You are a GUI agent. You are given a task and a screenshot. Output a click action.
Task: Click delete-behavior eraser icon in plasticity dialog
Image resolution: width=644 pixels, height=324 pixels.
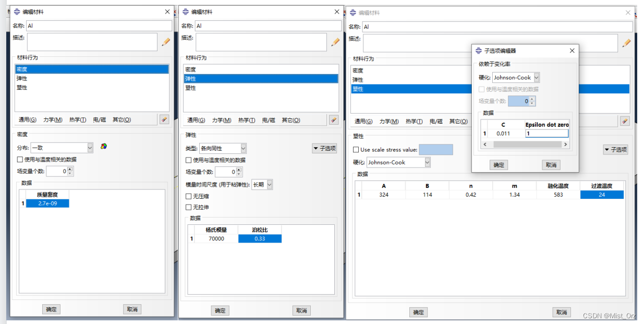tap(625, 121)
